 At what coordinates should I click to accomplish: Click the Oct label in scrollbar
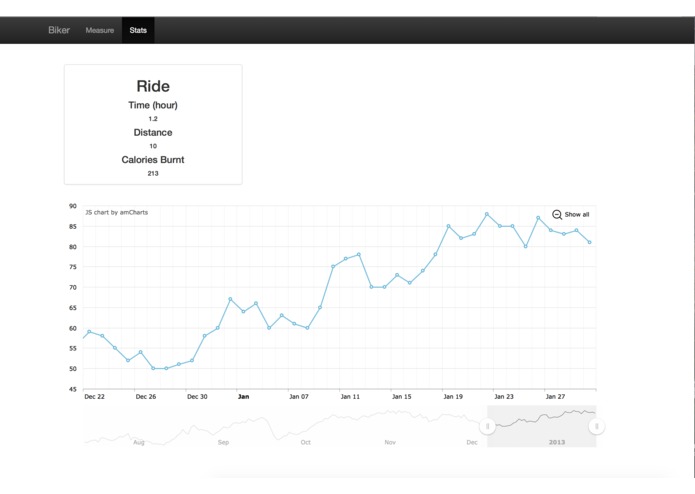305,442
